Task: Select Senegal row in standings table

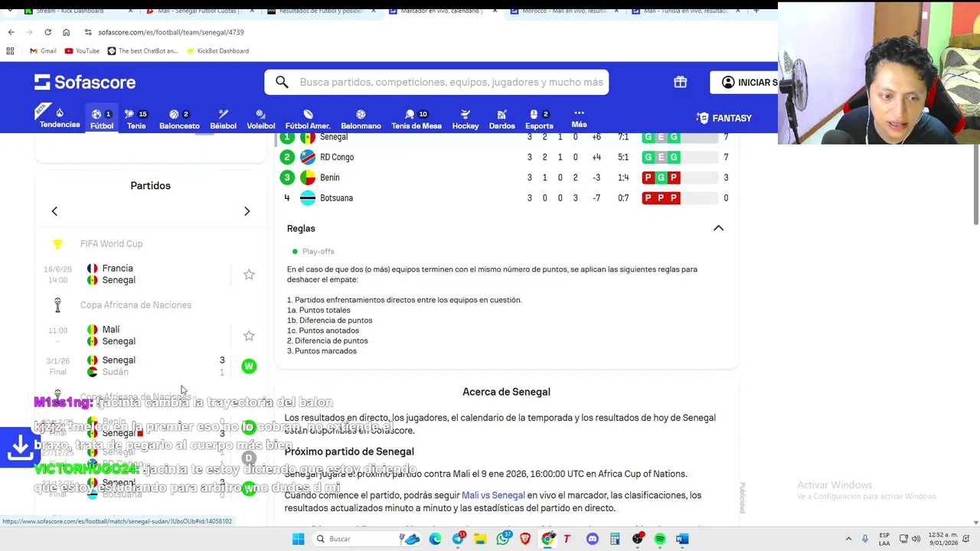Action: tap(505, 138)
